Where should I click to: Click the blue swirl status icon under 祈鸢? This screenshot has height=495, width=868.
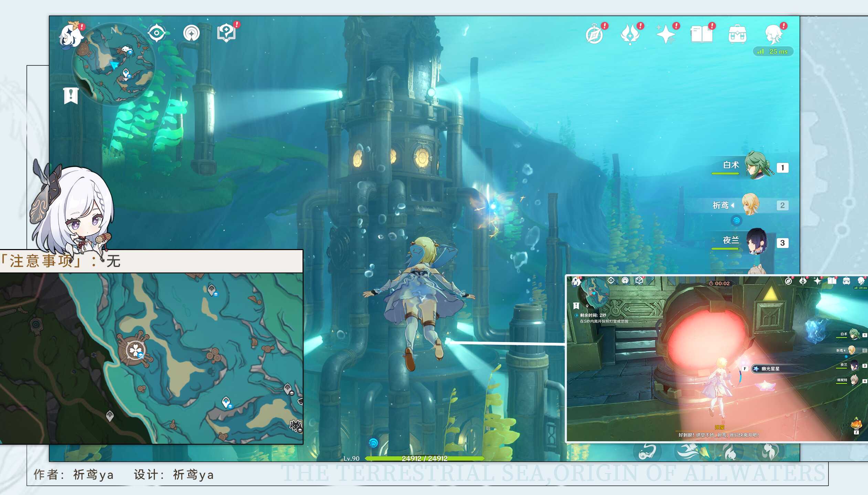tap(736, 220)
